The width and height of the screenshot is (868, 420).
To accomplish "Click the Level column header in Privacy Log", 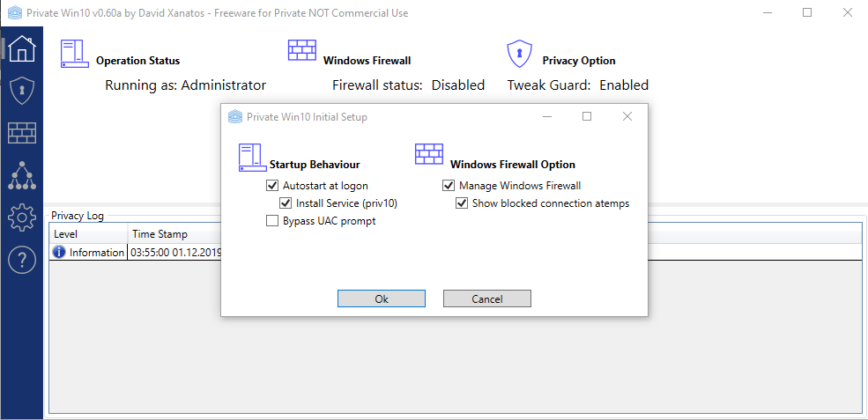I will click(x=88, y=234).
